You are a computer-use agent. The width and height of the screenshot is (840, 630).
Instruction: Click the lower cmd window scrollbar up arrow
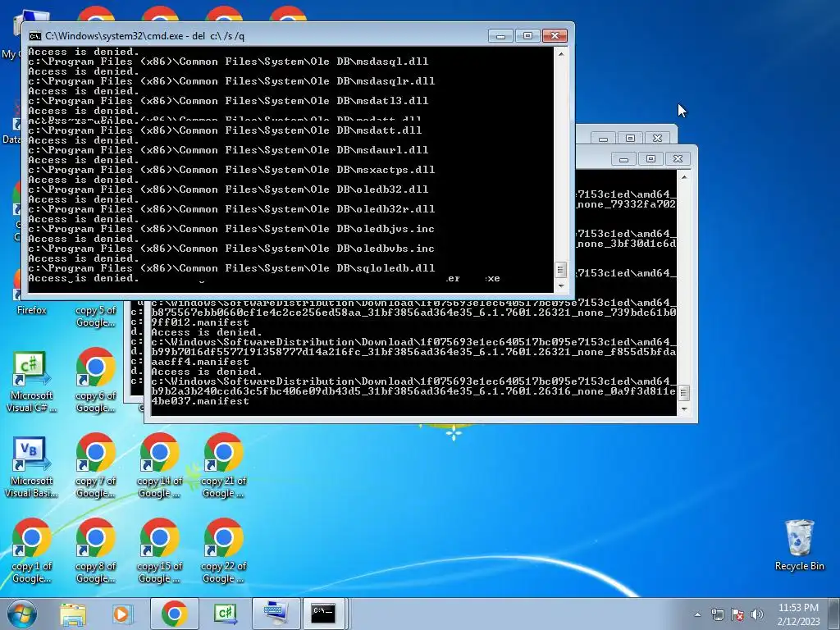pos(683,177)
